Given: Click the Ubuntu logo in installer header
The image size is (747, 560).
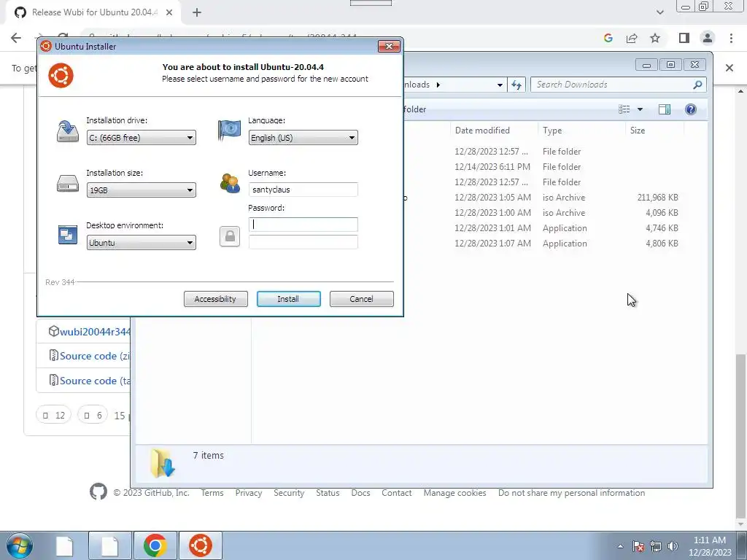Looking at the screenshot, I should 61,75.
